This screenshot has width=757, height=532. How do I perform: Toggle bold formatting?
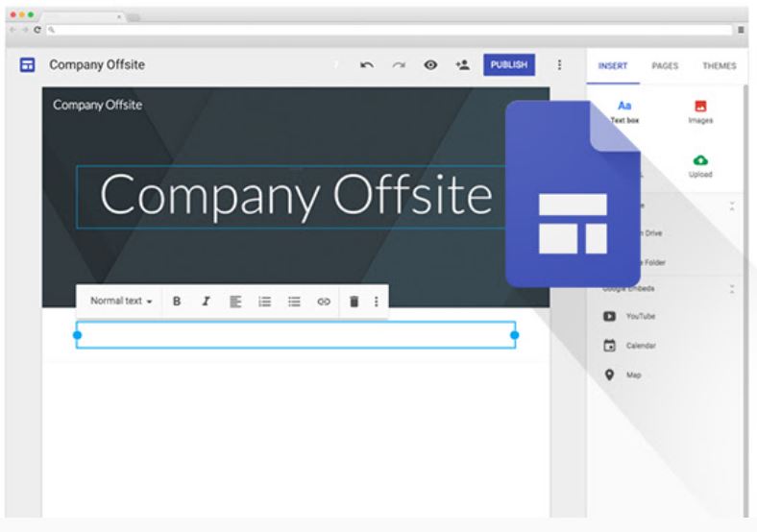pyautogui.click(x=177, y=302)
